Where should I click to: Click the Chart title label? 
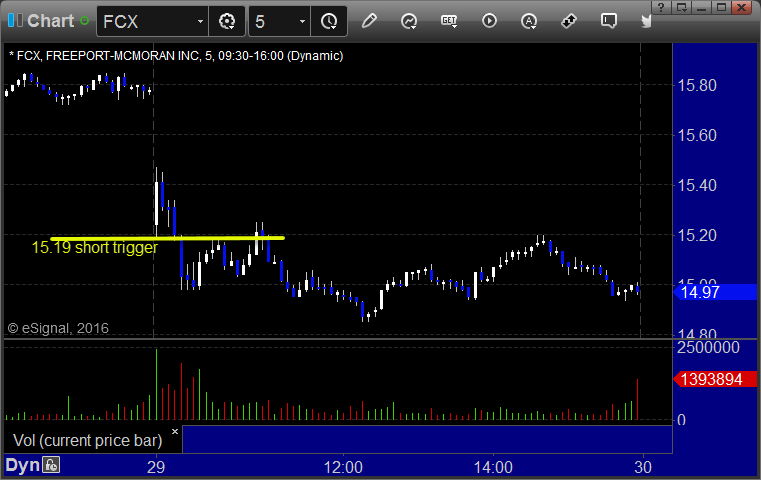tap(50, 21)
